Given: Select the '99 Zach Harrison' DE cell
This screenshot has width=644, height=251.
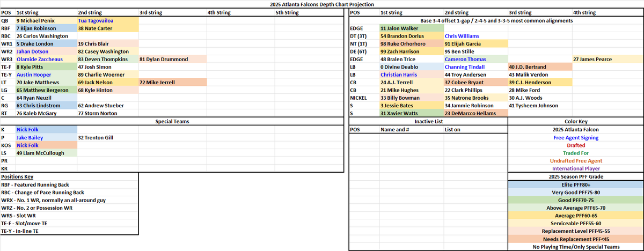Looking at the screenshot, I should click(411, 51).
